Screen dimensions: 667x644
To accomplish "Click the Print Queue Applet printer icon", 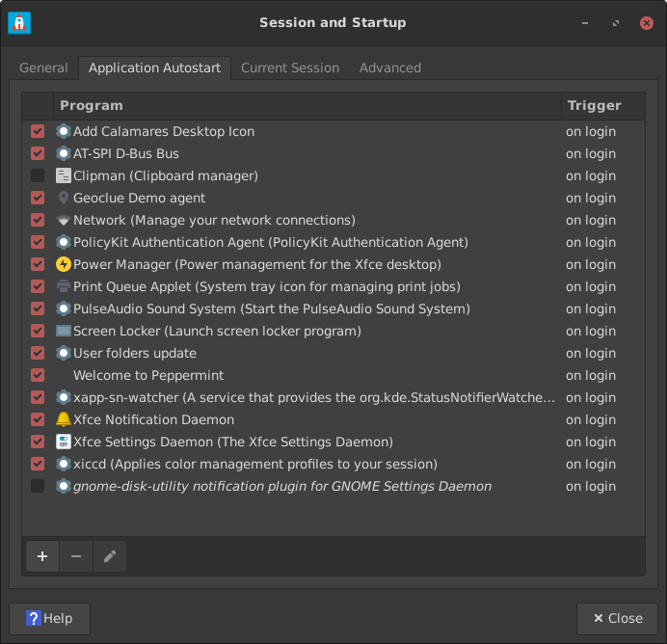I will point(64,286).
